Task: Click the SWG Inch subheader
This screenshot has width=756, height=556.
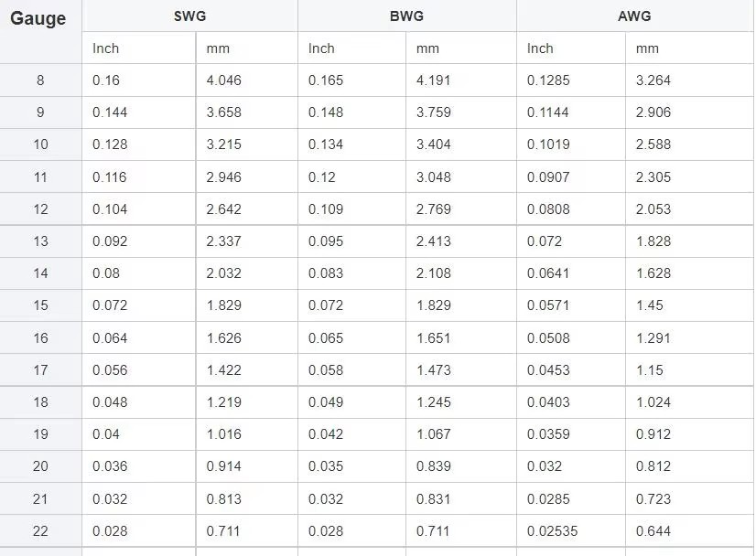Action: click(x=105, y=48)
